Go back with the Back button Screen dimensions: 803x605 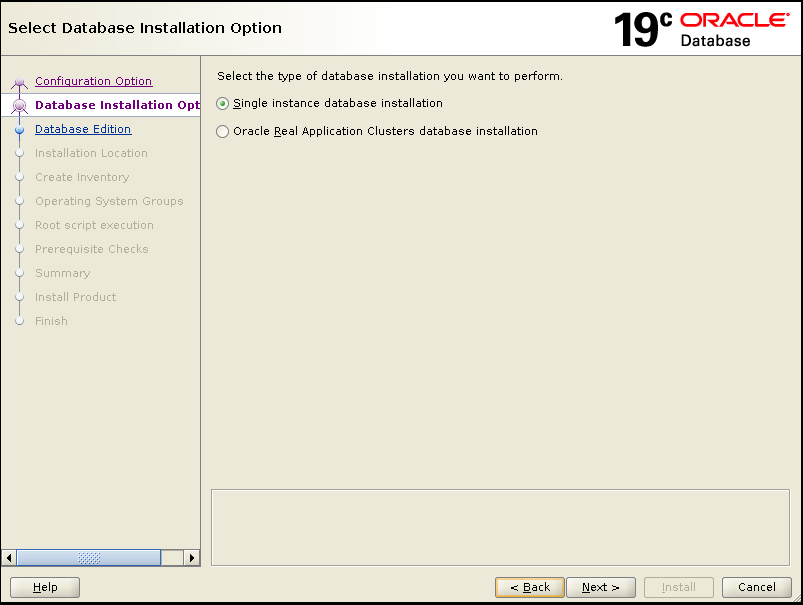coord(530,587)
